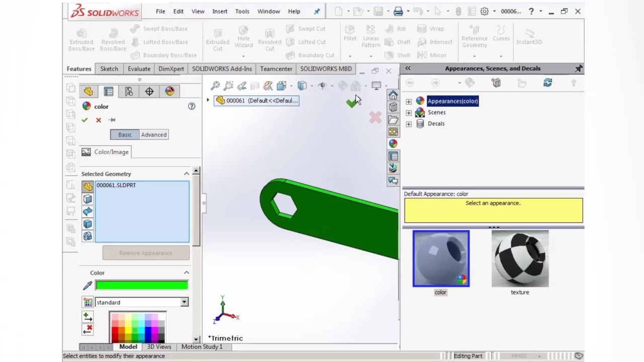Add the current color to swatches

point(88,317)
